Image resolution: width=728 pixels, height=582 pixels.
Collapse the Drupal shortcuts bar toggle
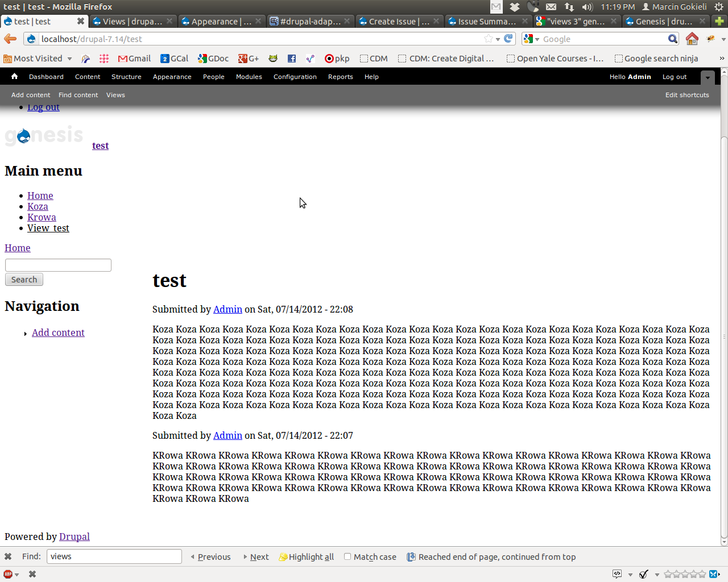[708, 77]
